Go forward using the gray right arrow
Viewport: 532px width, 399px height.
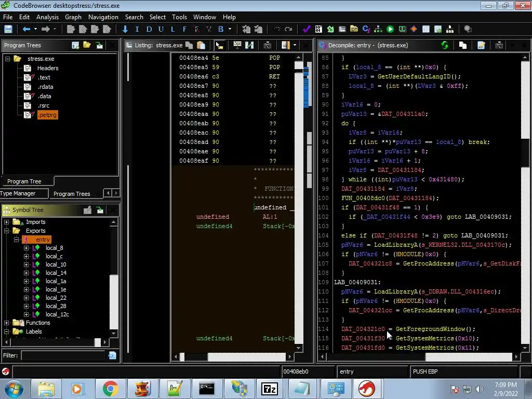pos(46,29)
